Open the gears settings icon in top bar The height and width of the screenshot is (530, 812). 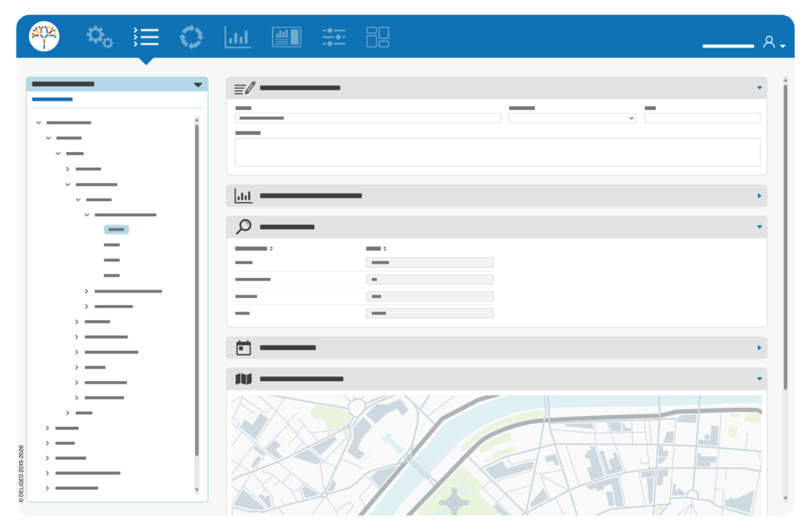(99, 37)
